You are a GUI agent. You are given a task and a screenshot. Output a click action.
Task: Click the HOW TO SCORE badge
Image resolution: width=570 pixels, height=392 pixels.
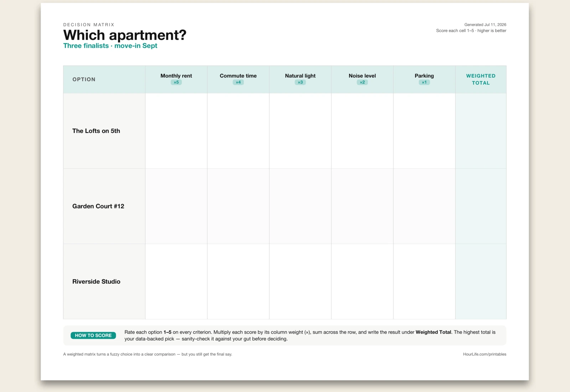[93, 335]
